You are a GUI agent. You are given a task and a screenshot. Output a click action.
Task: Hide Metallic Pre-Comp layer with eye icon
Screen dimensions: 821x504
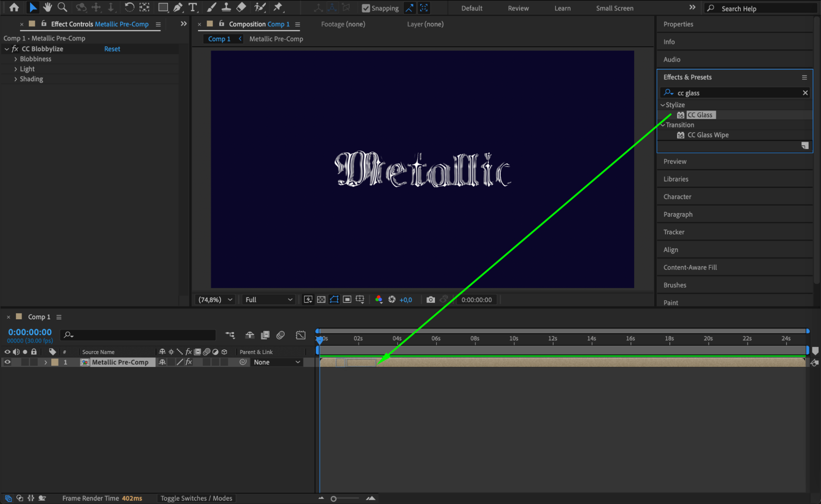pyautogui.click(x=7, y=362)
